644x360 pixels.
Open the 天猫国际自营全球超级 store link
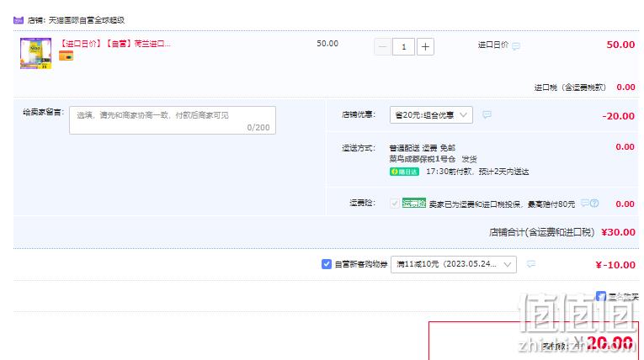click(87, 20)
